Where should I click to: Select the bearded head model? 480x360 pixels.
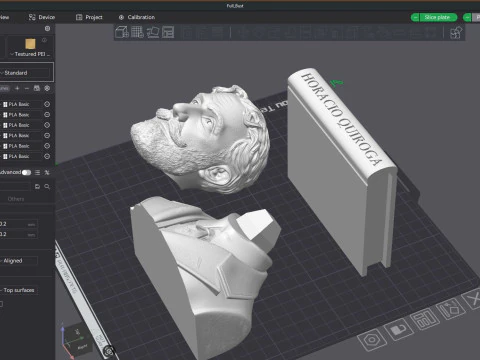203,140
